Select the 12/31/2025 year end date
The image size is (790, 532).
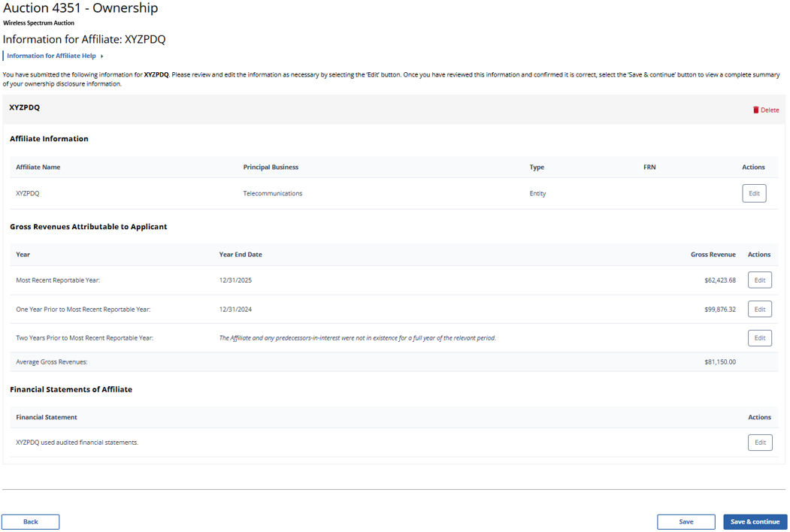tap(235, 280)
